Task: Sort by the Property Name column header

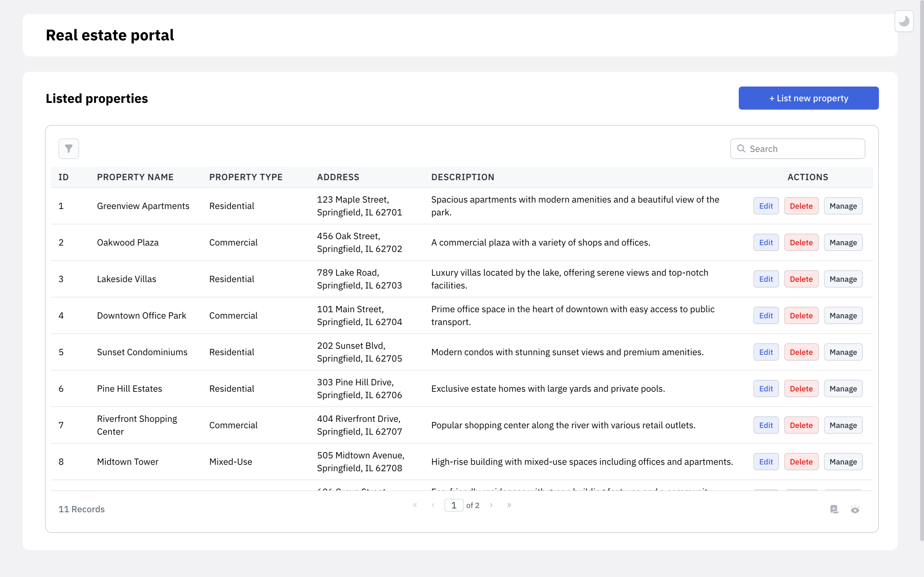Action: coord(135,177)
